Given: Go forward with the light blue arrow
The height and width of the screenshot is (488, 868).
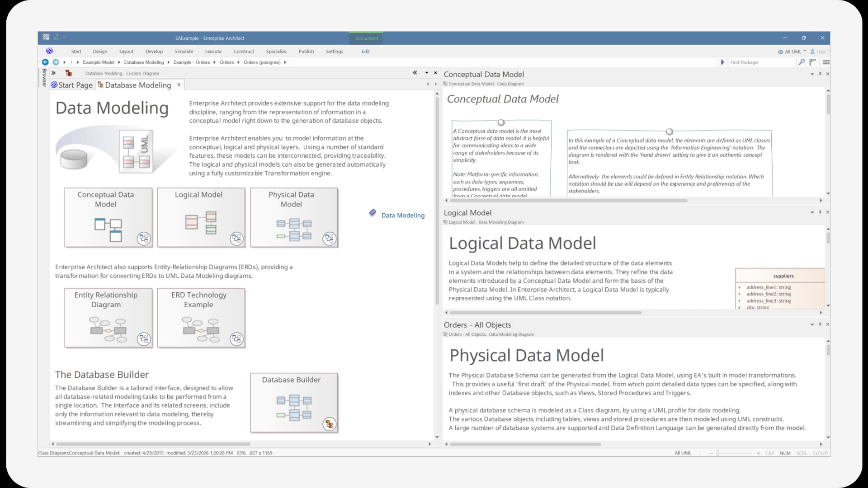Looking at the screenshot, I should (56, 62).
